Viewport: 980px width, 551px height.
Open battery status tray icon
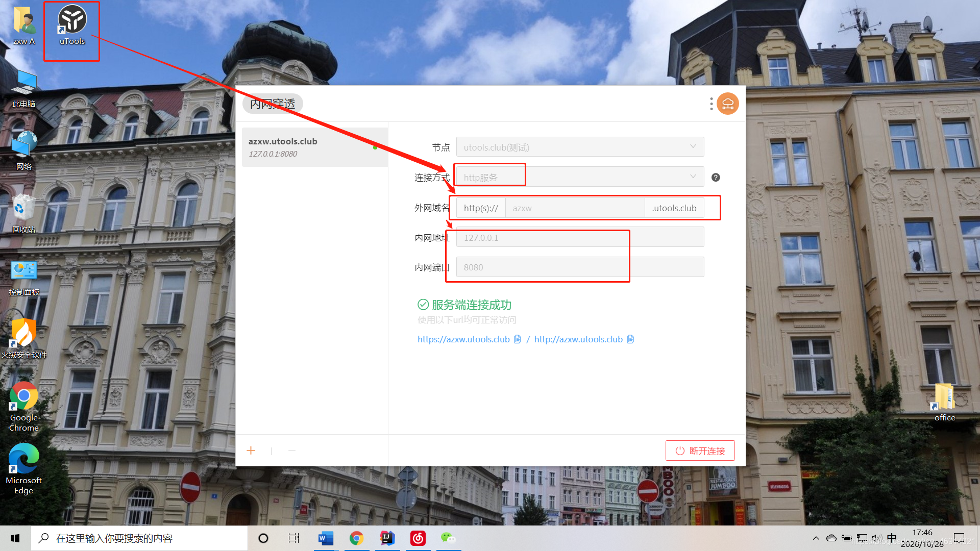[x=847, y=538]
